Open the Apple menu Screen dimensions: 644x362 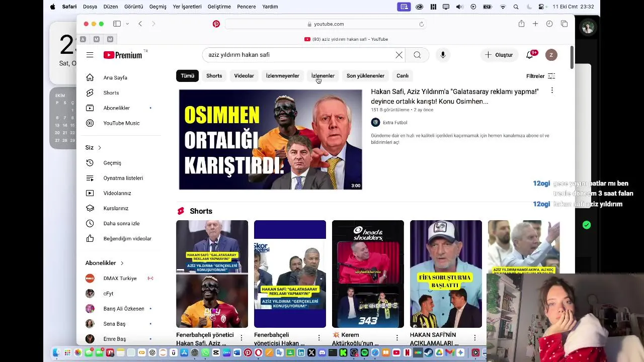53,7
